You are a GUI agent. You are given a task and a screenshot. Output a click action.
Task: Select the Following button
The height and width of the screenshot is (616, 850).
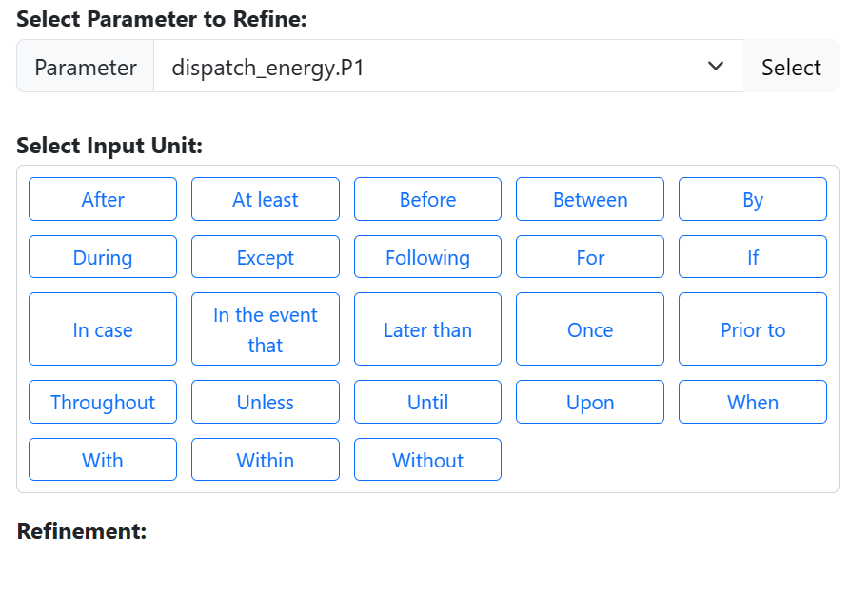[427, 257]
